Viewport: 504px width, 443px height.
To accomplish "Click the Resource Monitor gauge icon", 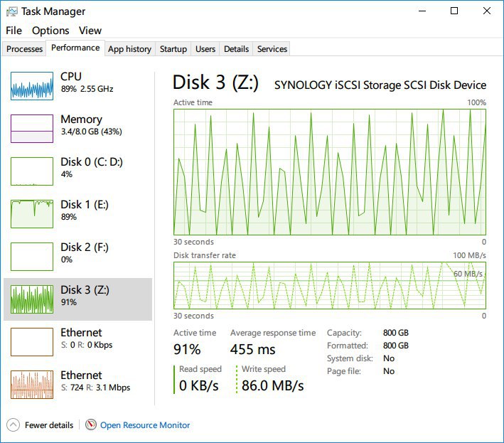I will 91,425.
